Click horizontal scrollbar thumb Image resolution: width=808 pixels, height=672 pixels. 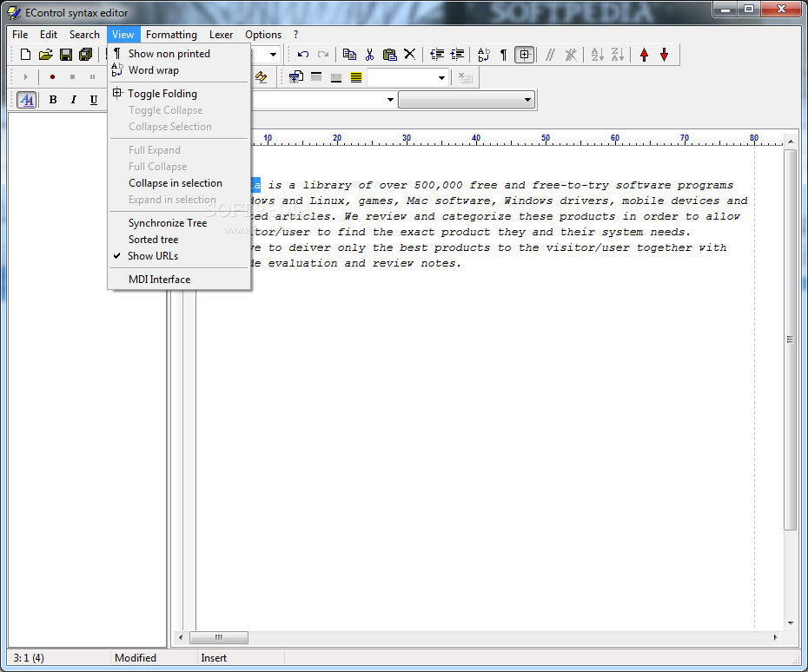218,637
